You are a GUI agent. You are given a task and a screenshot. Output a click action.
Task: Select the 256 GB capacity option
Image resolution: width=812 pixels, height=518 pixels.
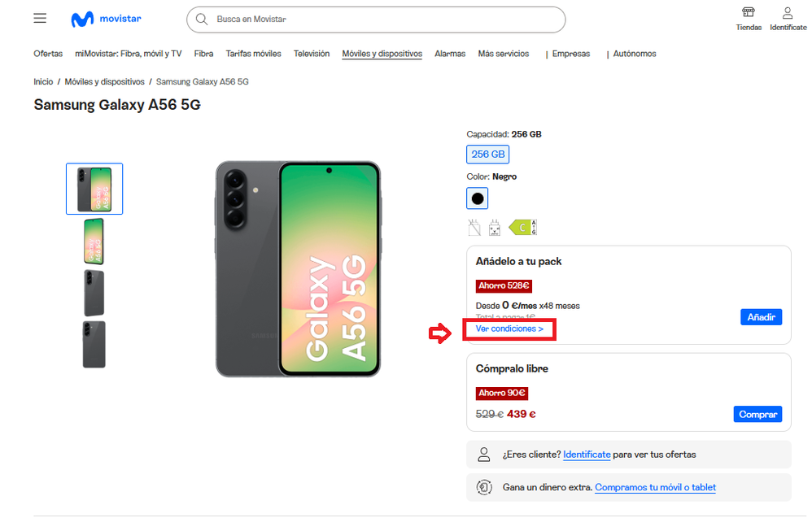pyautogui.click(x=487, y=154)
